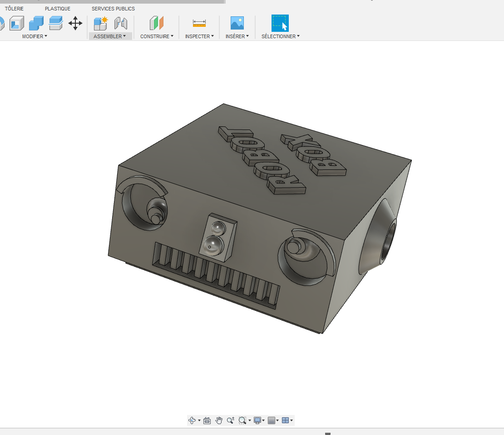The image size is (504, 435).
Task: Click the Grid and Snaps icon
Action: coord(271,420)
